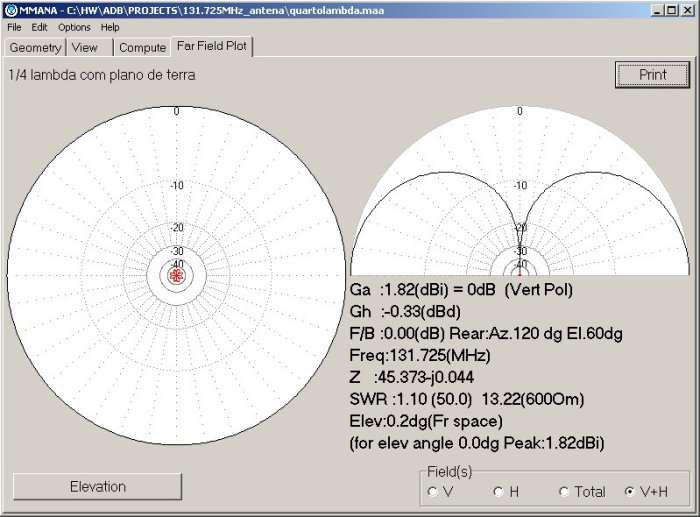Click the 'Gh :-0.33(dBd)' value
This screenshot has height=517, width=700.
point(405,312)
